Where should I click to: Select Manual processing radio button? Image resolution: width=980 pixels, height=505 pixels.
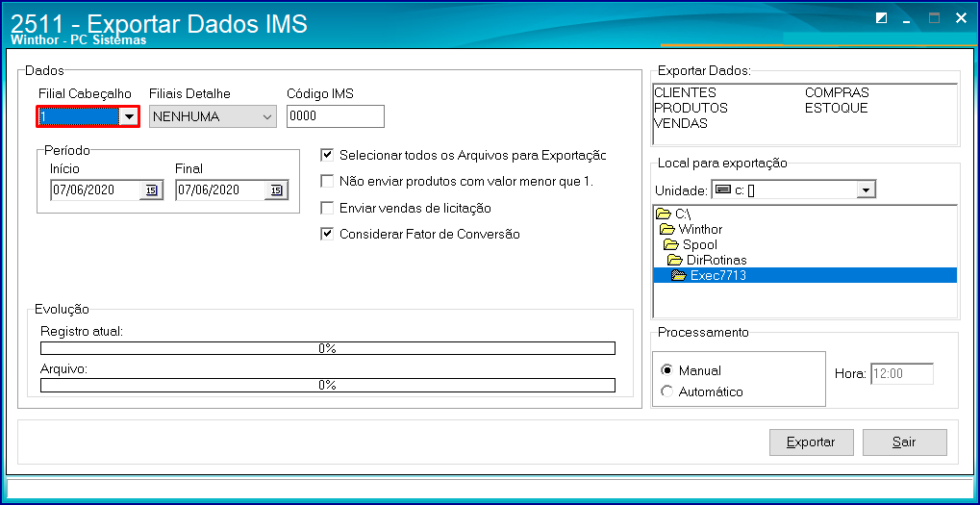click(666, 370)
